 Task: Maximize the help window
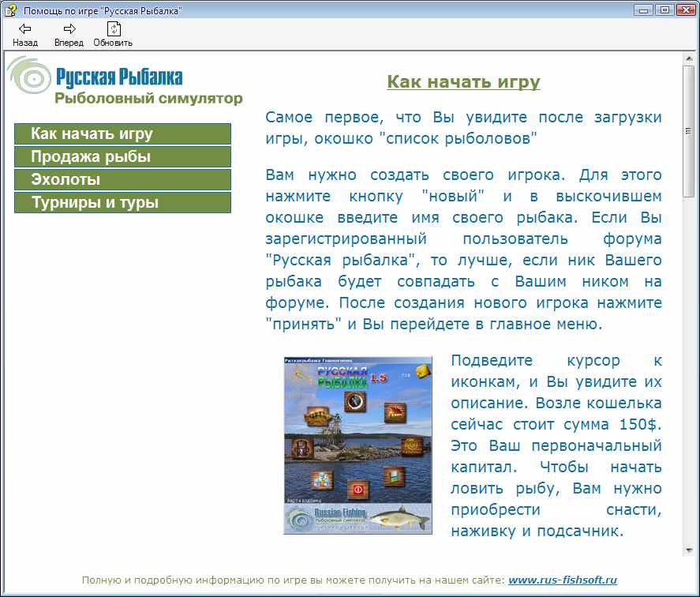[x=665, y=9]
